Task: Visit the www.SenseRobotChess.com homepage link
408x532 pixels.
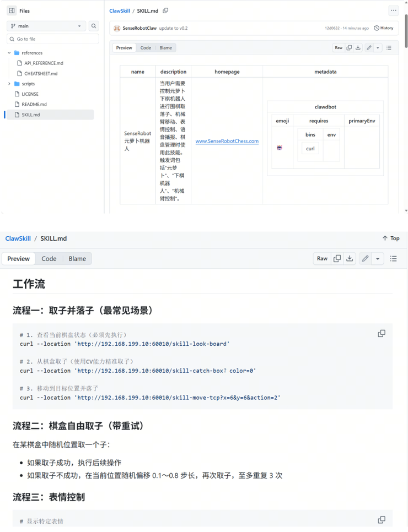Action: (227, 141)
